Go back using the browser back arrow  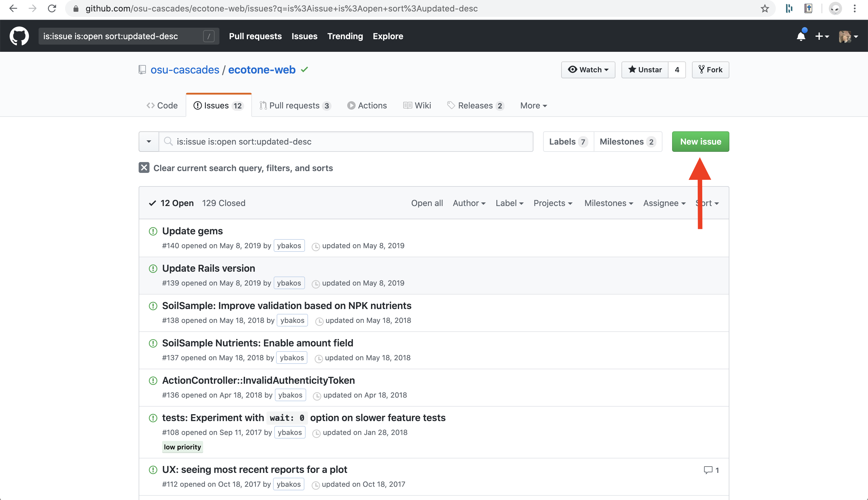[13, 9]
